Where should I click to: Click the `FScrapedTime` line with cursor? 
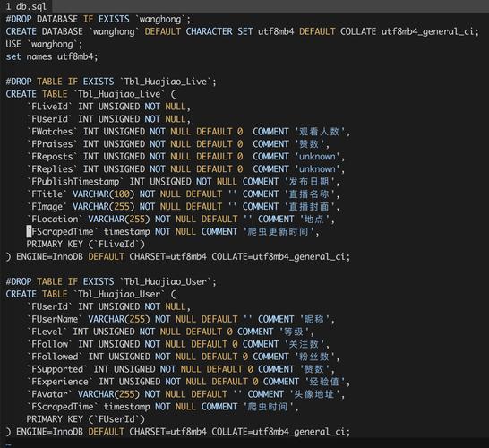coord(173,231)
